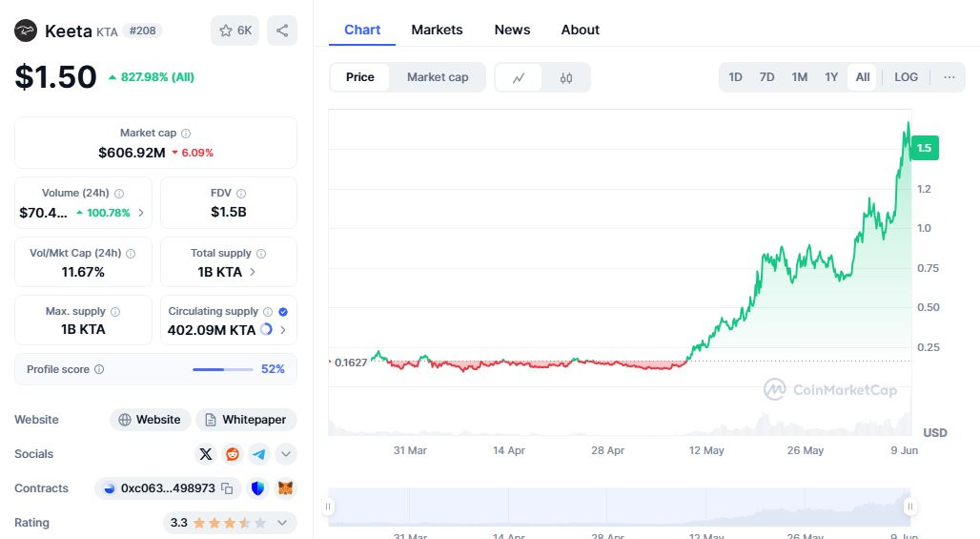Open the share button next to watchlist

point(282,31)
